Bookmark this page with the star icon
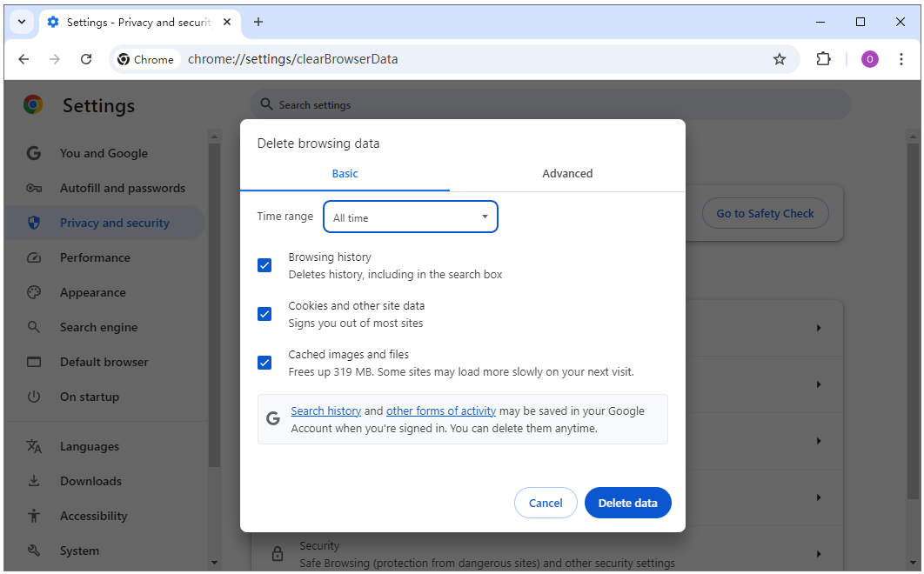 click(x=780, y=59)
